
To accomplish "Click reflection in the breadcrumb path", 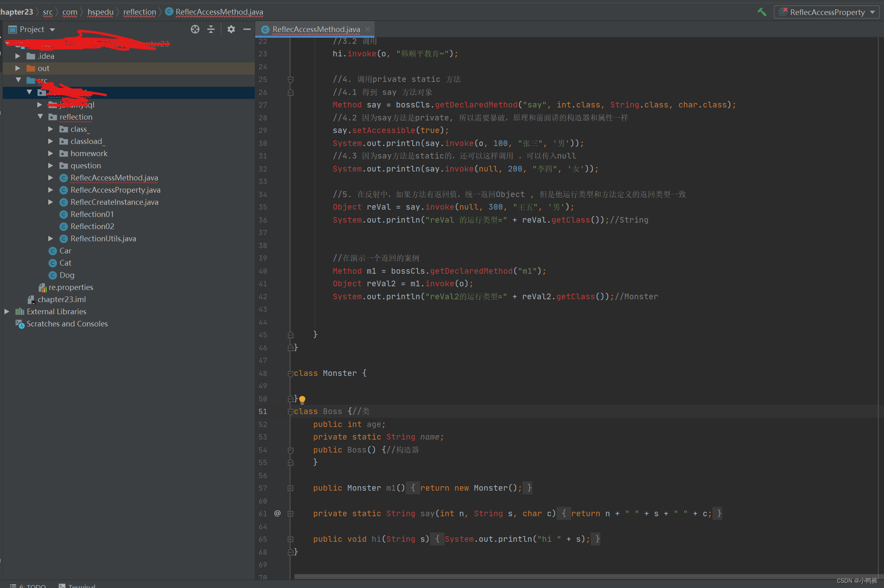I will click(139, 12).
